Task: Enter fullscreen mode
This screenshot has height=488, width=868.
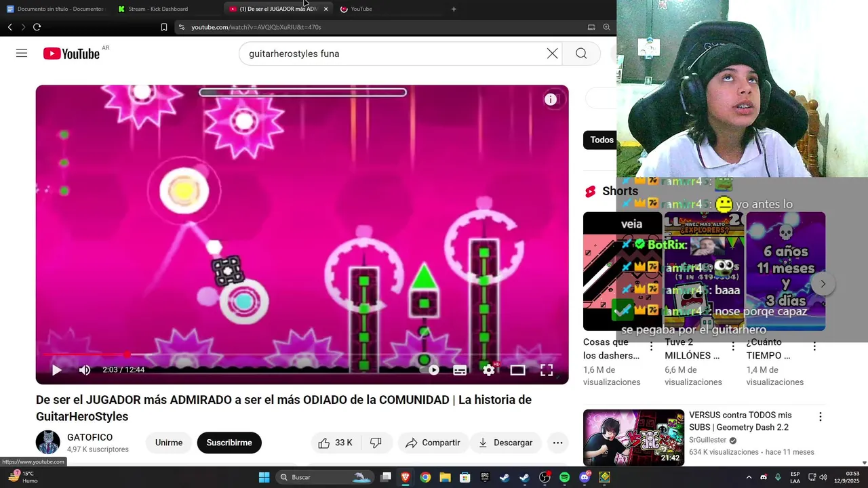Action: 547,370
